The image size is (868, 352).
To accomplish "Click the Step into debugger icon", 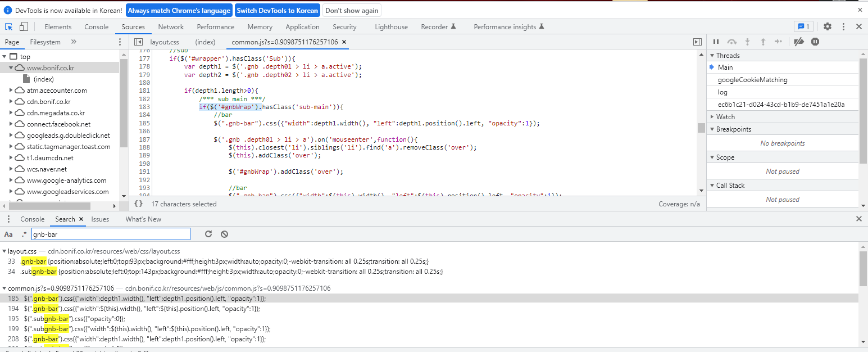I will coord(747,42).
